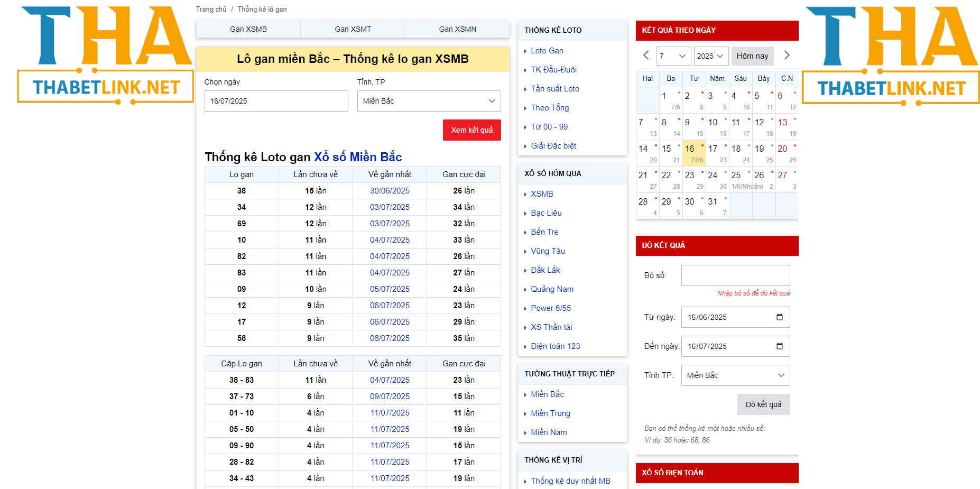
Task: Expand the month selector showing 7
Action: click(x=673, y=56)
